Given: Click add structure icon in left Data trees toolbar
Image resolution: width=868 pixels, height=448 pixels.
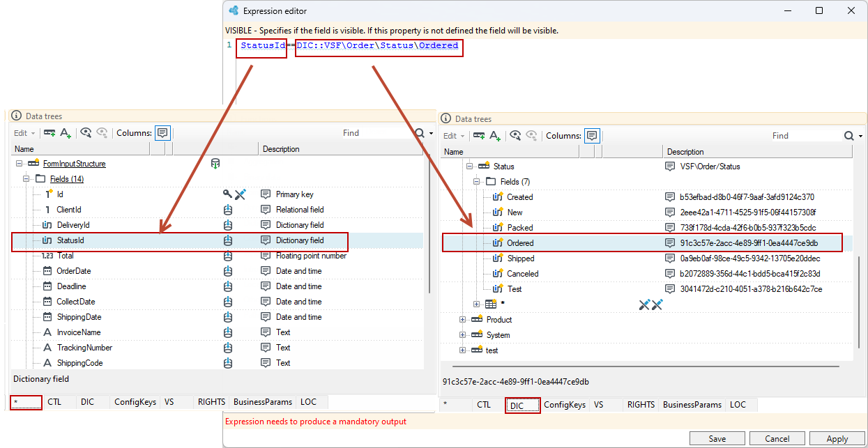Looking at the screenshot, I should [50, 132].
